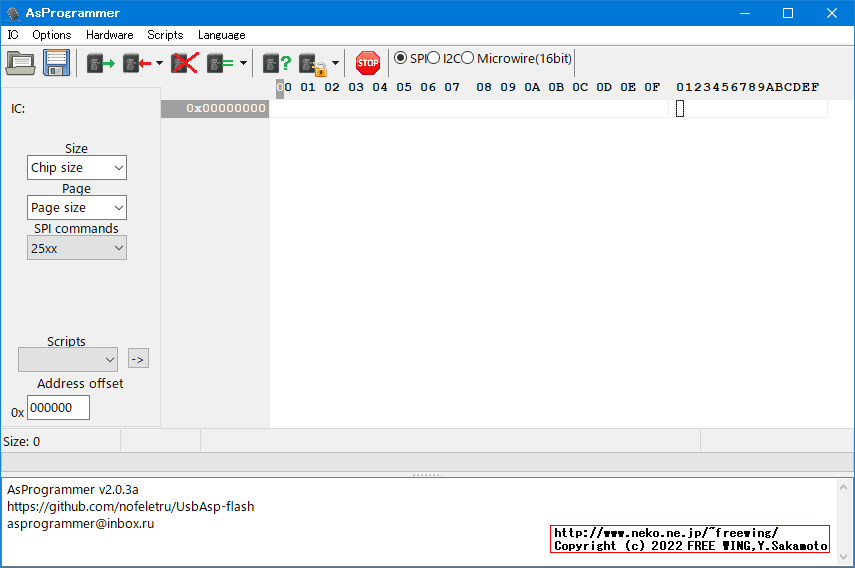Viewport: 855px width, 568px height.
Task: Open the IC menu
Action: pos(13,35)
